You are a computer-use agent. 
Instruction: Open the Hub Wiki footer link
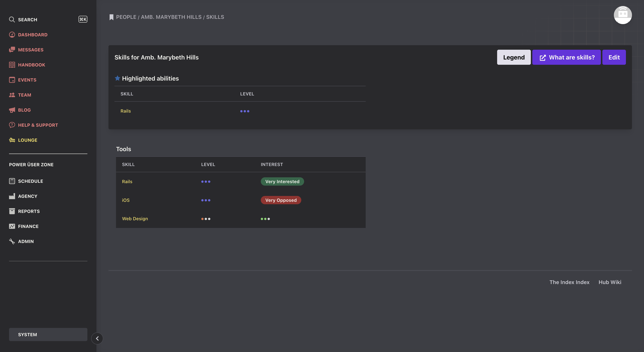[610, 282]
